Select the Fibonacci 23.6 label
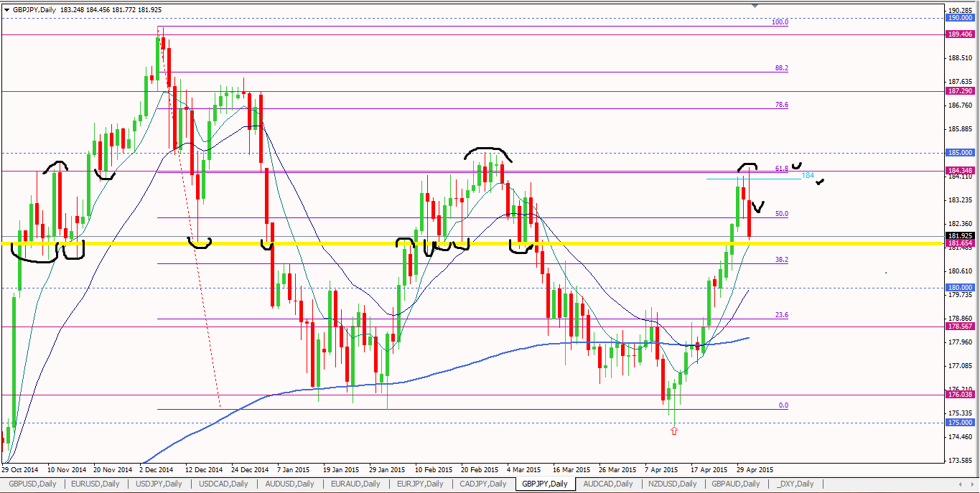 click(782, 315)
